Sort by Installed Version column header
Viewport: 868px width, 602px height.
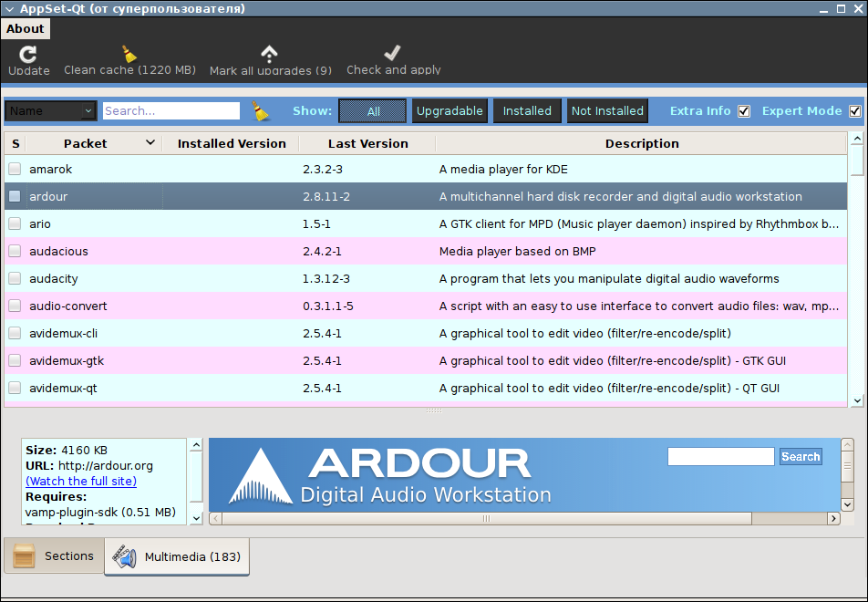231,143
